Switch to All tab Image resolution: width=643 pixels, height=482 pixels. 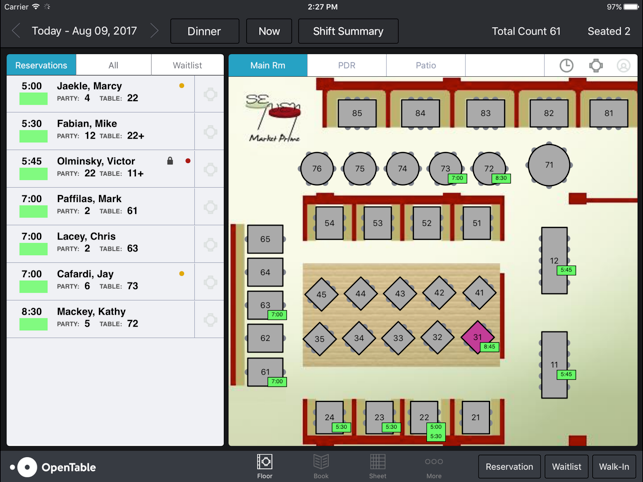(114, 65)
